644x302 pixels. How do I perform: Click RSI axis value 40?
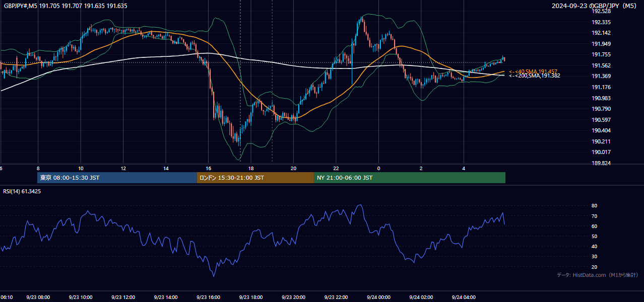594,247
